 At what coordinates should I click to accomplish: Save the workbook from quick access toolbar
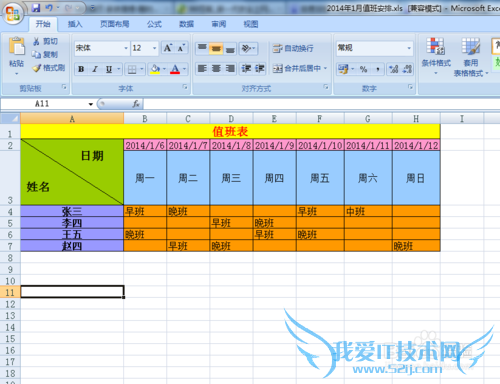click(36, 8)
